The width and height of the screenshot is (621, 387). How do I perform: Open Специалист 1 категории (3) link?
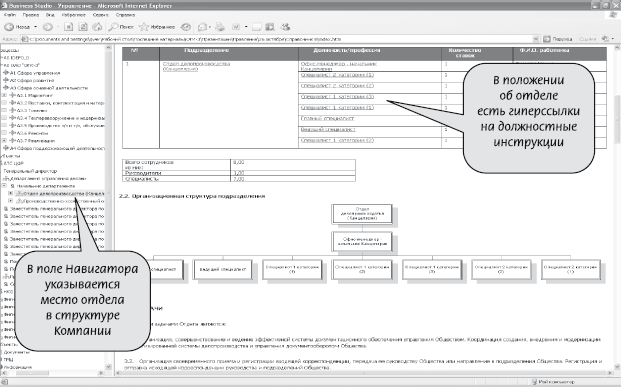337,97
